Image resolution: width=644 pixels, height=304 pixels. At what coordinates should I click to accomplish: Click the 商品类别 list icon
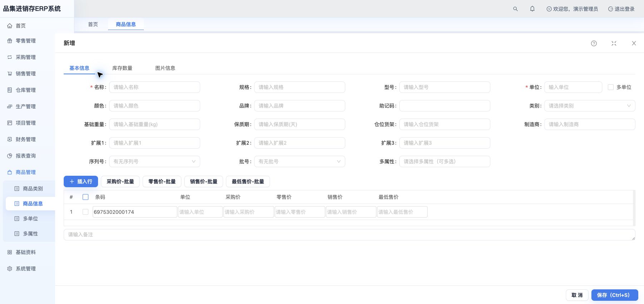pyautogui.click(x=17, y=189)
